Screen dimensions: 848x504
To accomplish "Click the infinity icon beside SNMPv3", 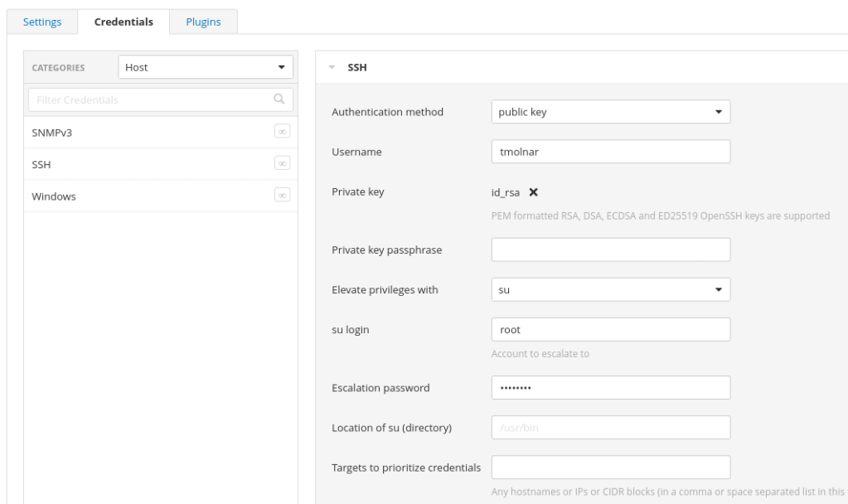I will tap(282, 133).
